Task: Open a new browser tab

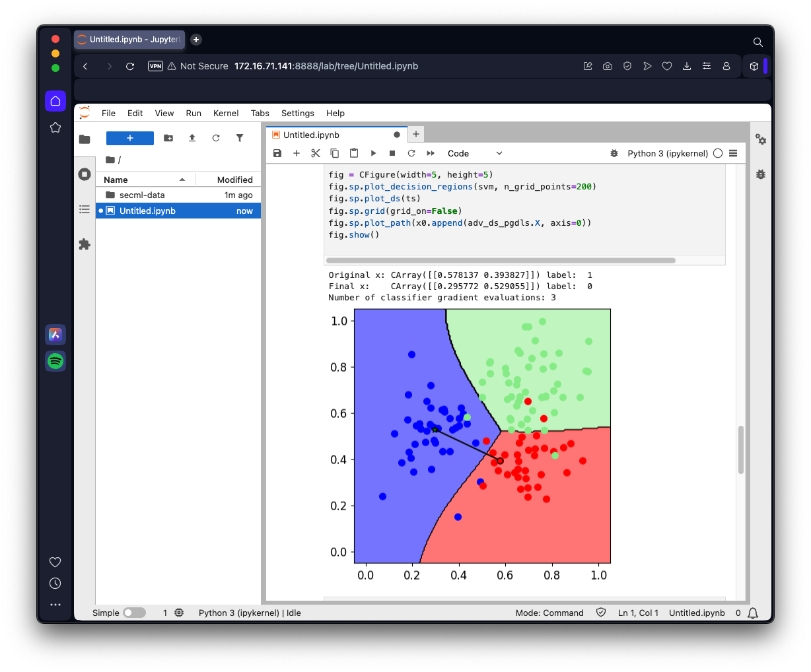Action: click(x=196, y=40)
